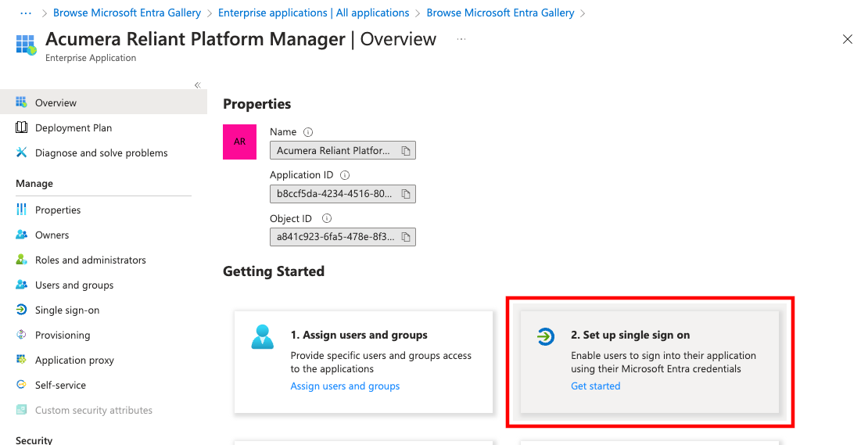Click the Single sign-on arrow icon in the sidebar

21,310
